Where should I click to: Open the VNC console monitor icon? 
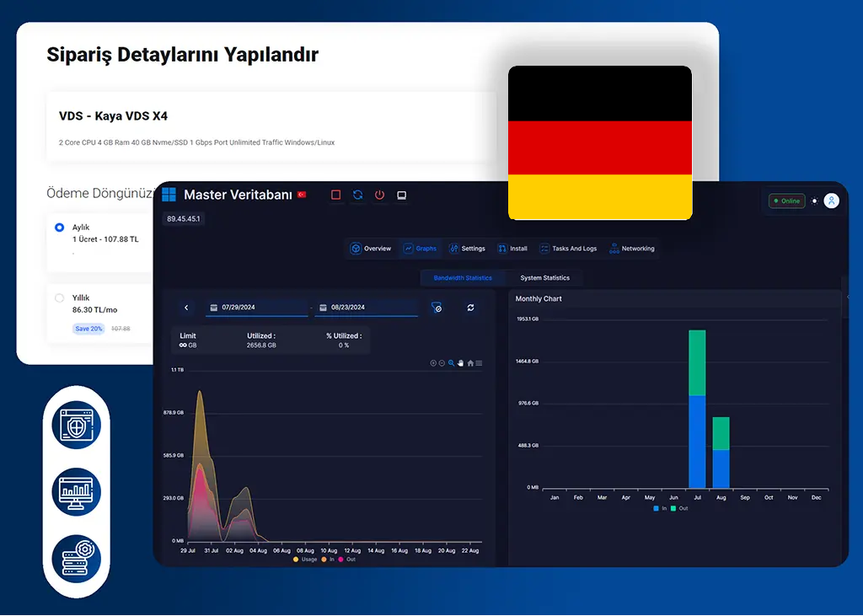(x=402, y=195)
